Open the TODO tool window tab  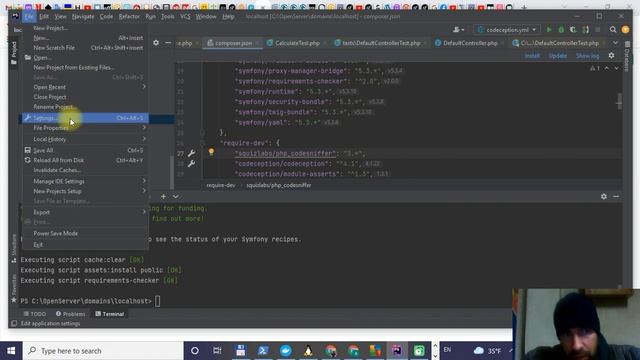point(35,314)
